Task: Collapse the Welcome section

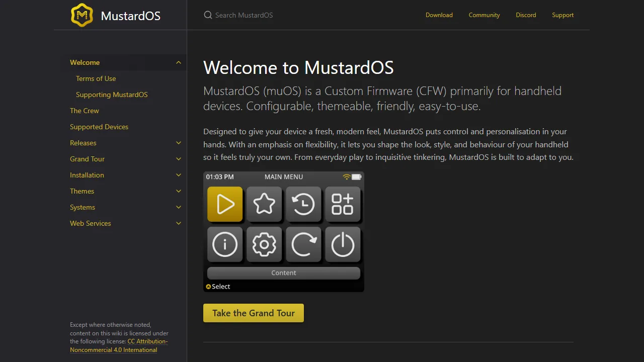Action: tap(178, 62)
